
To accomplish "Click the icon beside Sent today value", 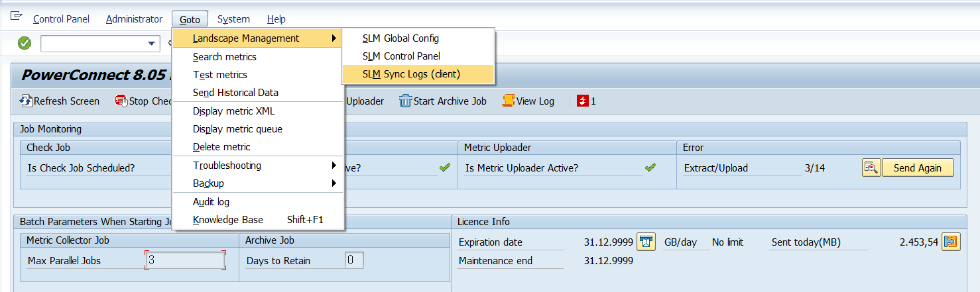I will point(951,242).
